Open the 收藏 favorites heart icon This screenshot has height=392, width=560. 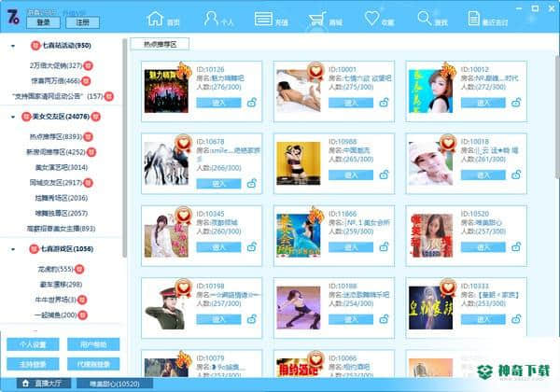point(371,18)
